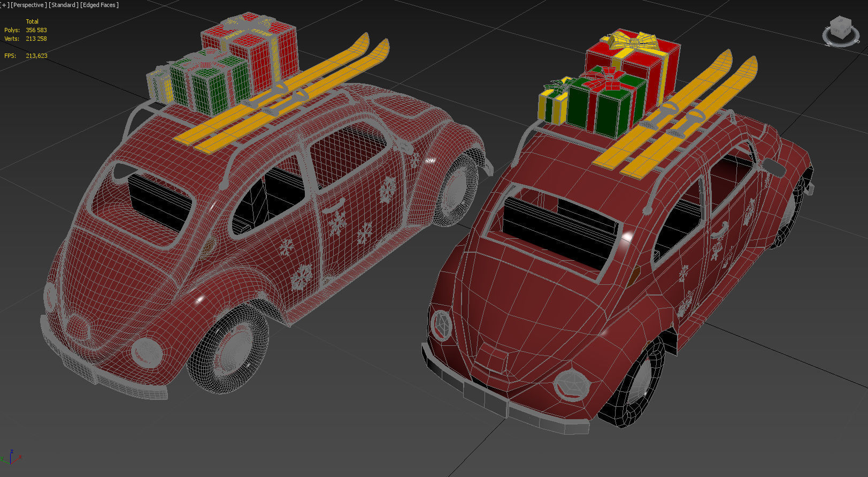Click the Polys: statistics label
The image size is (868, 477).
click(x=12, y=30)
